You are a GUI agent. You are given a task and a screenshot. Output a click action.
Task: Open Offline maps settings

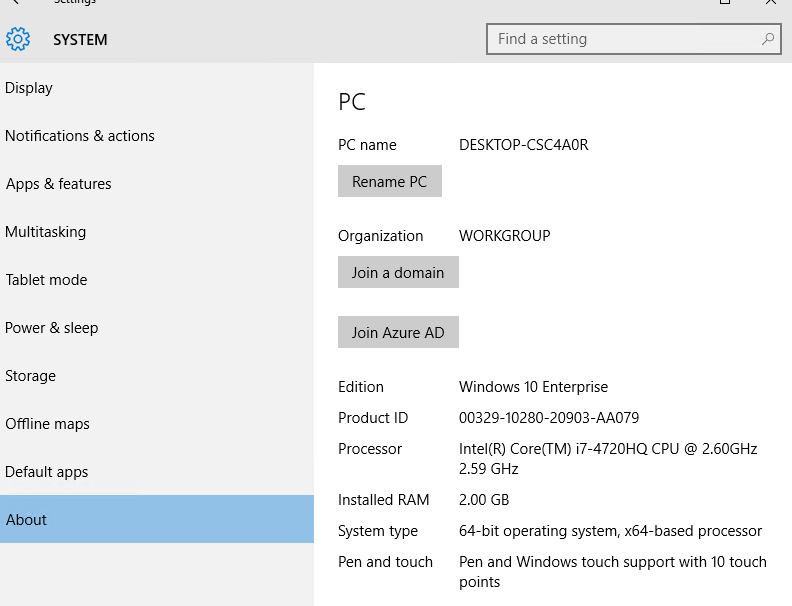(157, 424)
